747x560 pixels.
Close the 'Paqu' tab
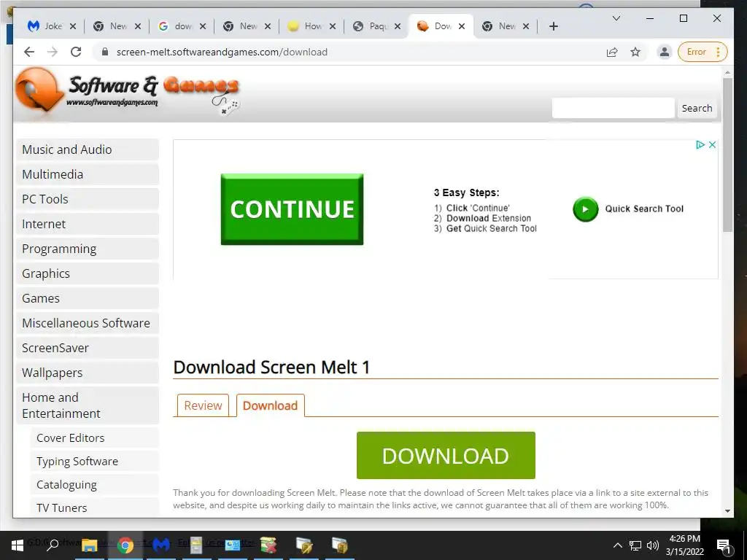[x=398, y=26]
